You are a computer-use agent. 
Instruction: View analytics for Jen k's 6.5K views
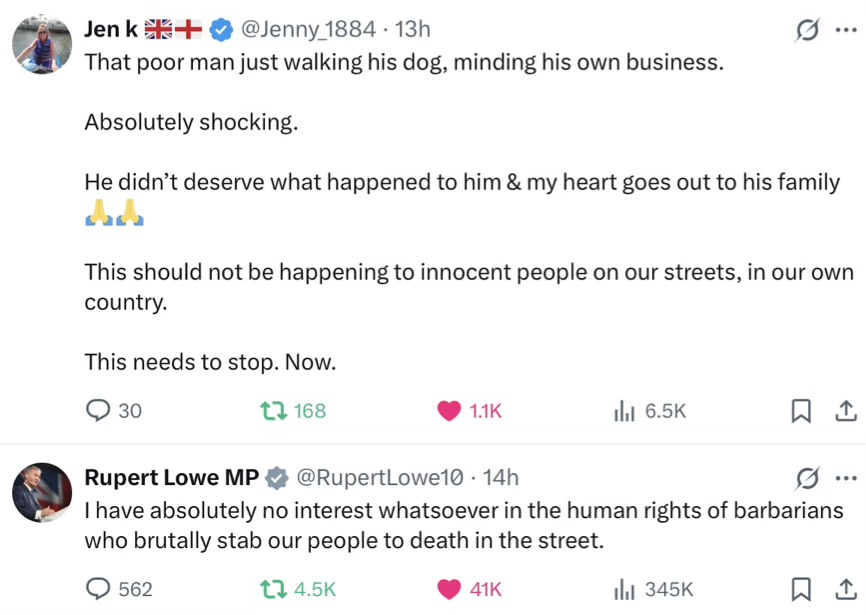[x=624, y=410]
